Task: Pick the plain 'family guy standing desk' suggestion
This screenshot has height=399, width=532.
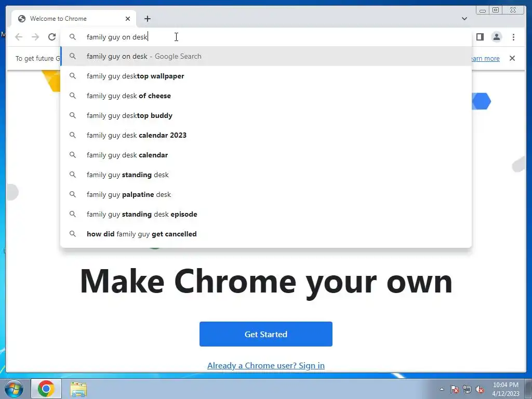Action: pyautogui.click(x=265, y=175)
